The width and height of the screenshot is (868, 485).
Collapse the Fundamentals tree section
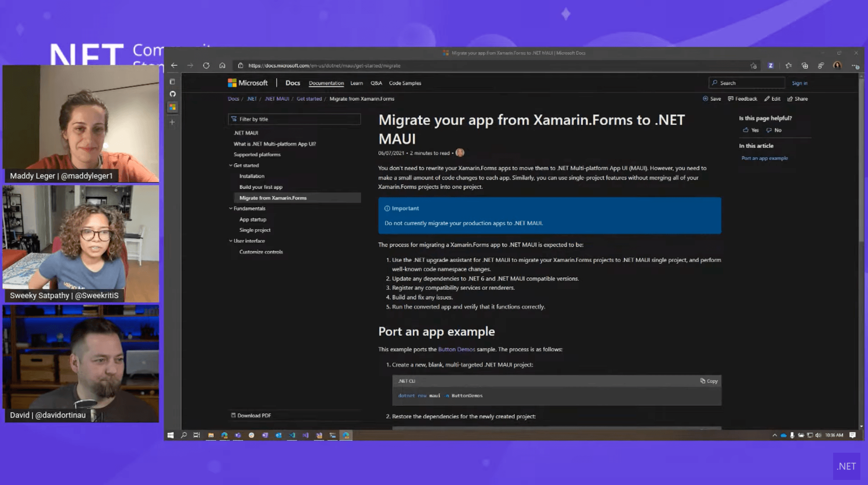(231, 209)
